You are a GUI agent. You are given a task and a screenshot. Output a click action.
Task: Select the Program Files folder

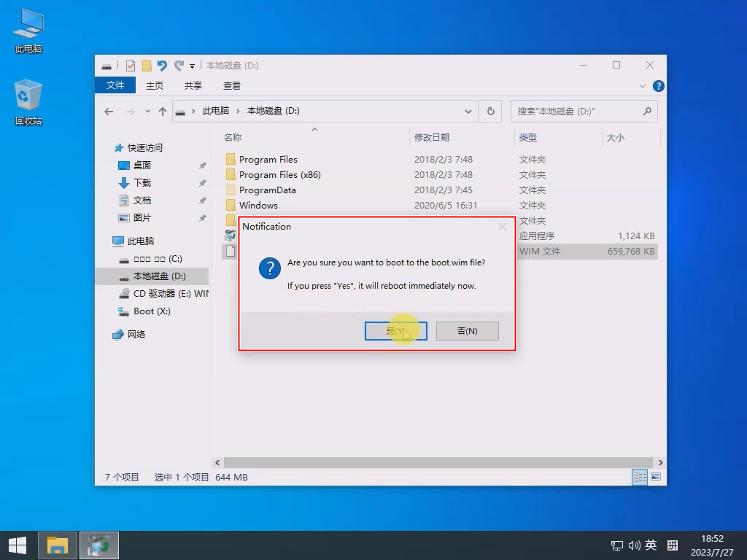(268, 160)
